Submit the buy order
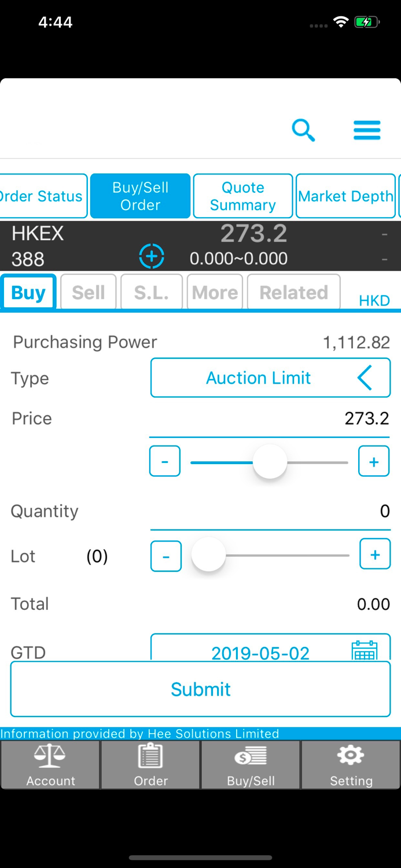Screen dimensions: 401x868 (x=200, y=689)
